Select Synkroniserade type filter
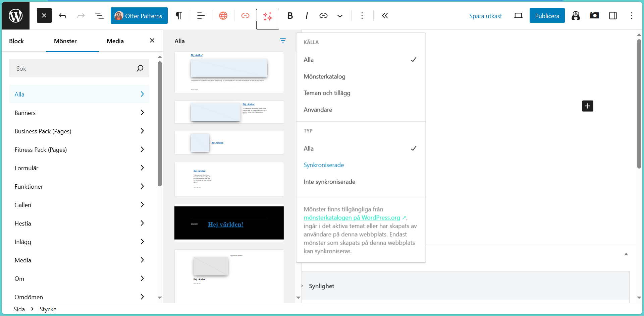 [324, 165]
